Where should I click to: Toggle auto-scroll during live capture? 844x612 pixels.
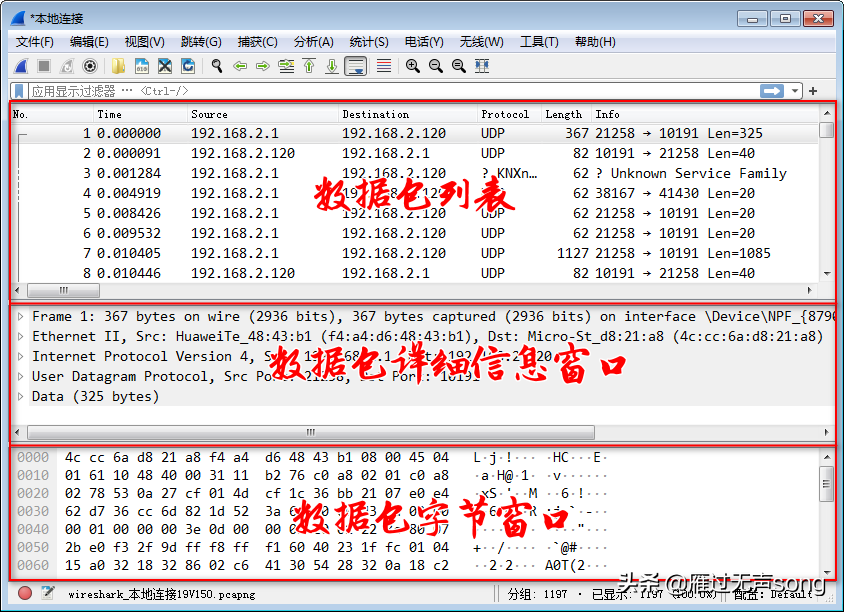coord(355,66)
